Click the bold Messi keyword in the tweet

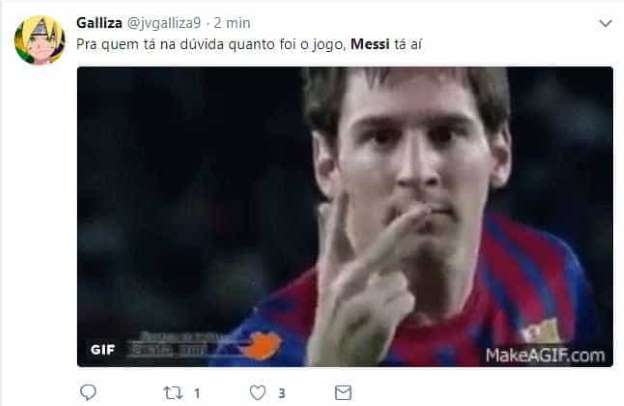pyautogui.click(x=370, y=44)
